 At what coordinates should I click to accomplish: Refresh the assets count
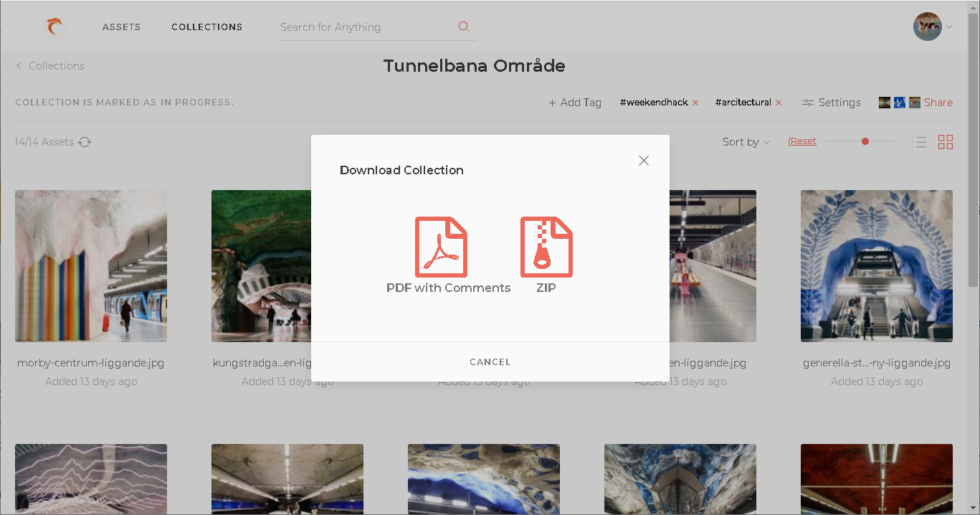85,142
